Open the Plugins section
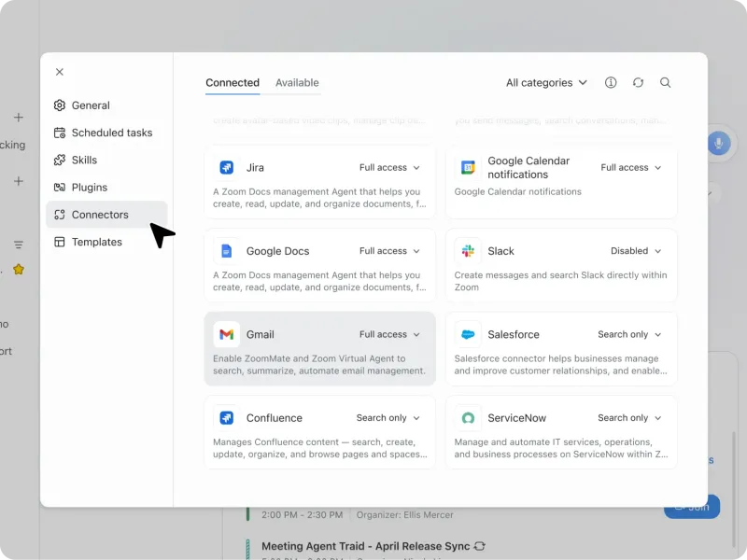 (x=106, y=188)
